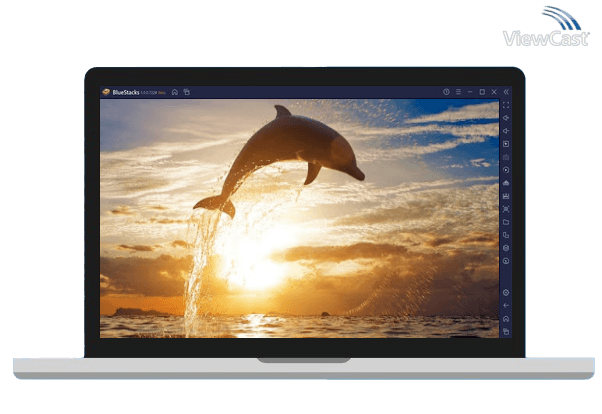Go to Android home from sidebar bottom
Screen dimensions: 602x414
pos(506,319)
